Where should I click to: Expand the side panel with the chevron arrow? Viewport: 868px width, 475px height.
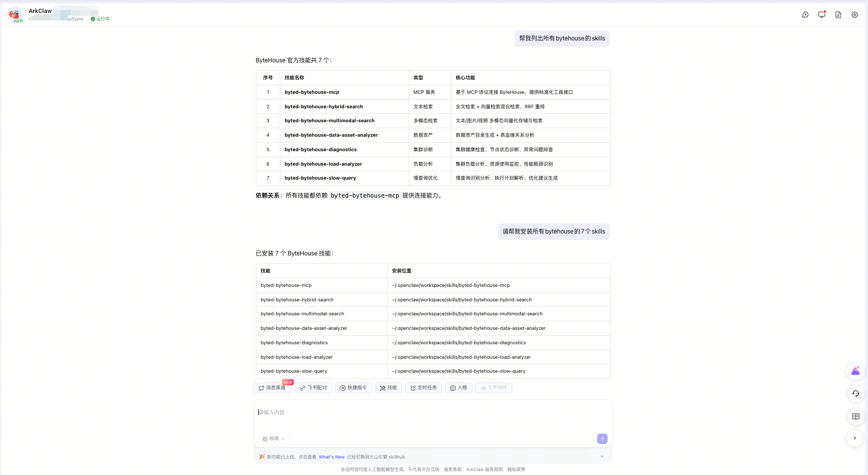coord(855,438)
